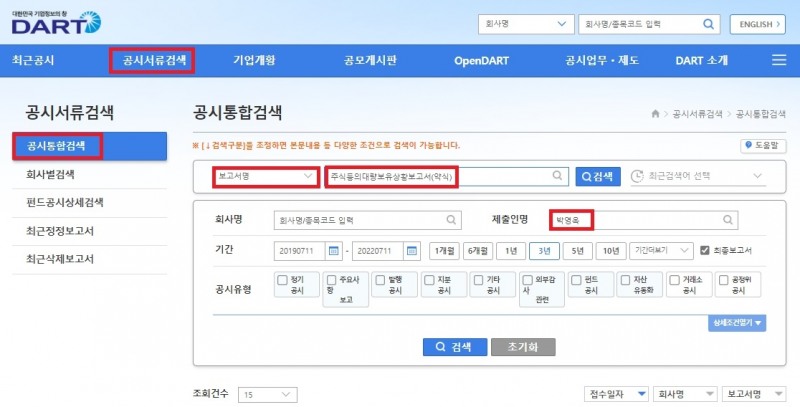The width and height of the screenshot is (800, 407).
Task: Select the 1개월 period button
Action: (444, 250)
